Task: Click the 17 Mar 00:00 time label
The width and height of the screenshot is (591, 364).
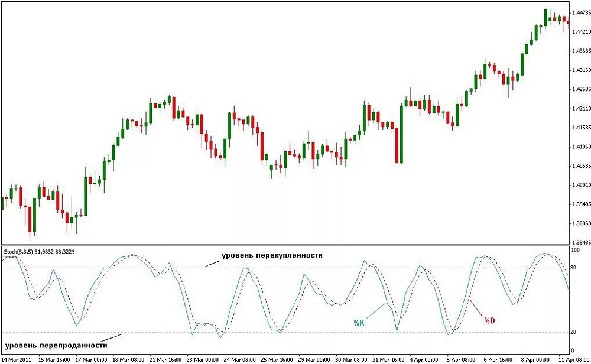Action: point(92,360)
